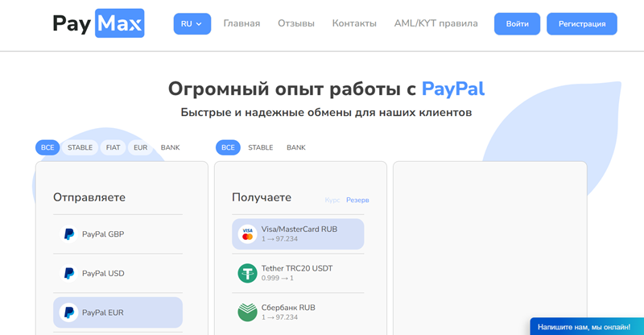The height and width of the screenshot is (335, 644).
Task: Click the PayPal link in the heading
Action: [x=453, y=89]
